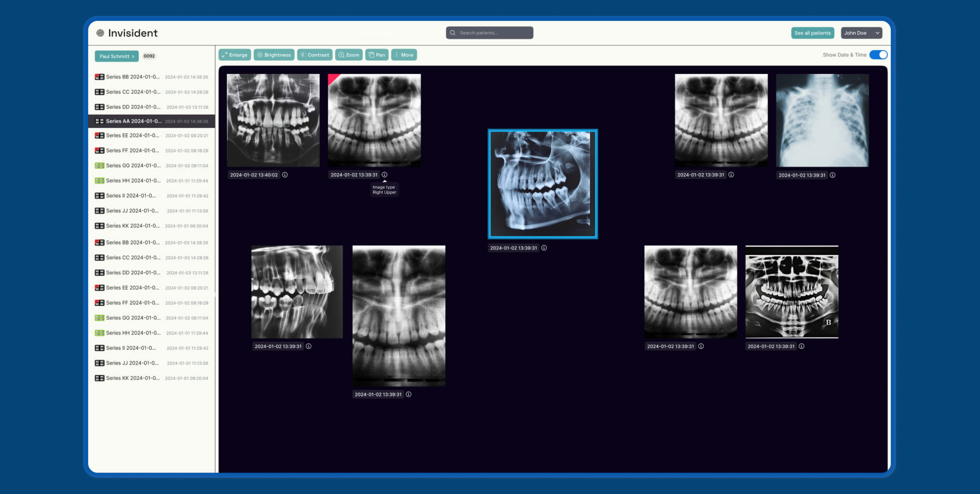Click the timestamp under the blue-outlined skull X-ray

(513, 248)
